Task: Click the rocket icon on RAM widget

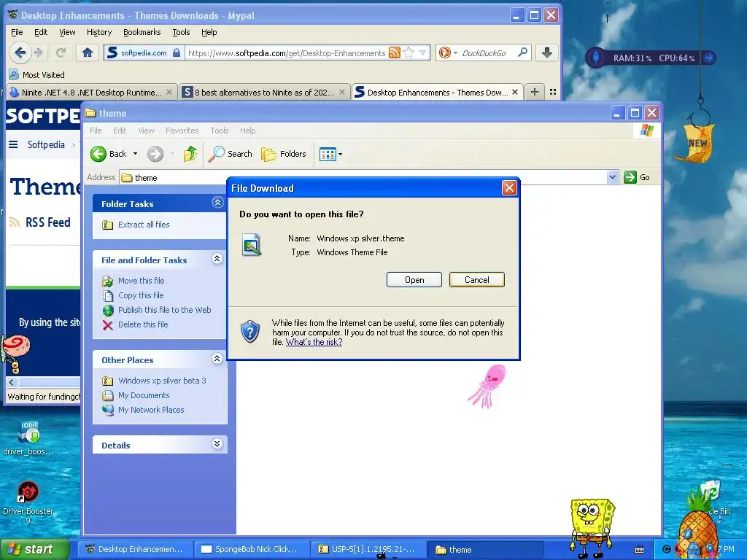Action: (x=595, y=58)
